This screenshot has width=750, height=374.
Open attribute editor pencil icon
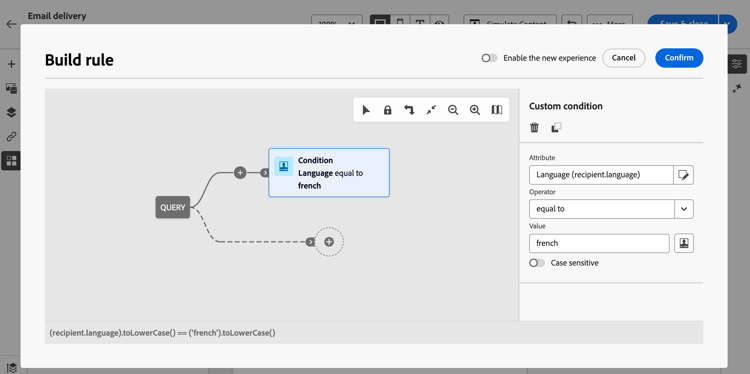click(684, 175)
